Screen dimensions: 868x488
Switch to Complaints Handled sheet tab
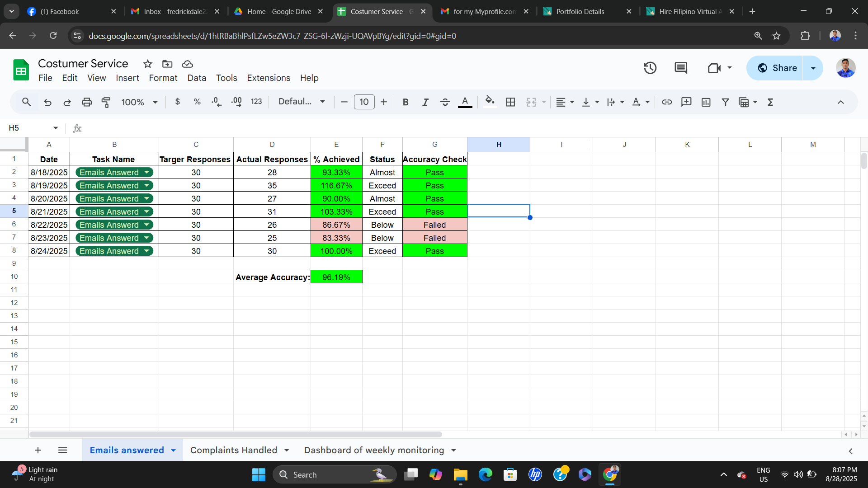(x=233, y=450)
